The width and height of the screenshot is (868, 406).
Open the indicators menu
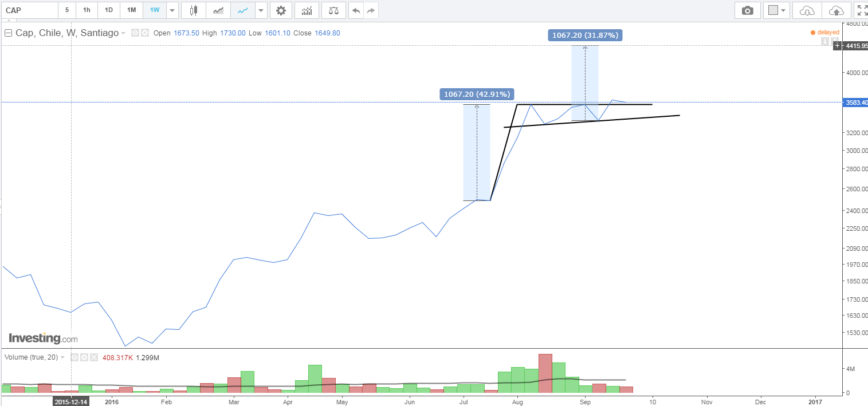pyautogui.click(x=307, y=10)
